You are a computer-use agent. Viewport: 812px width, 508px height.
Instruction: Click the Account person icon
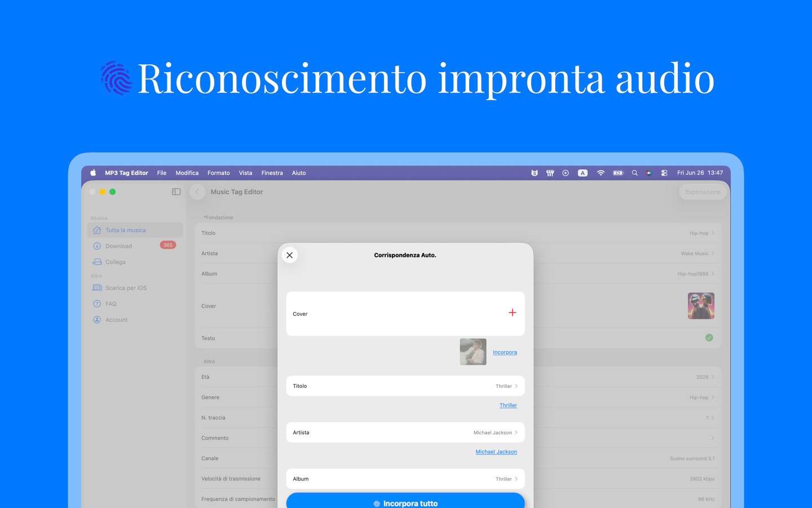click(x=97, y=319)
